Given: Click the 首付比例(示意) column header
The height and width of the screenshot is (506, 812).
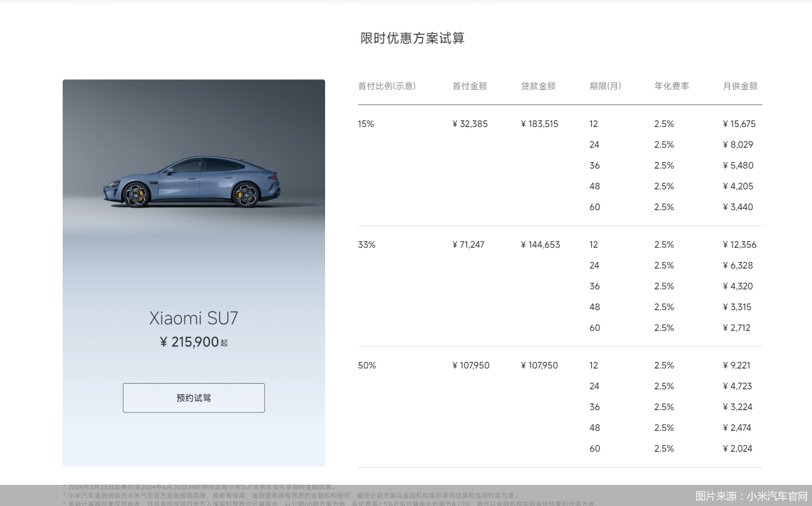Looking at the screenshot, I should 386,86.
